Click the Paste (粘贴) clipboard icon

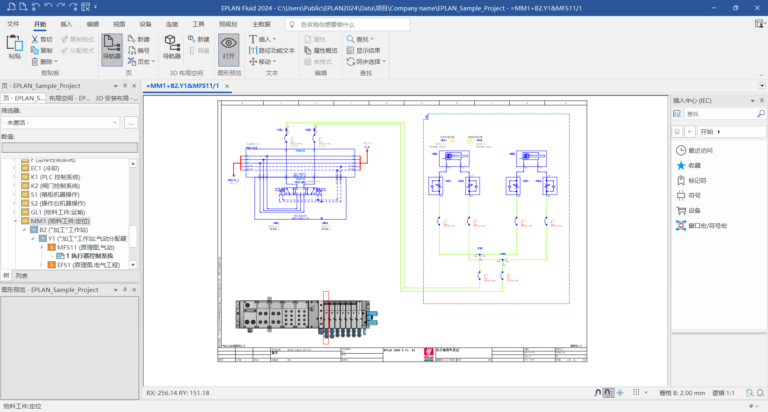coord(14,43)
